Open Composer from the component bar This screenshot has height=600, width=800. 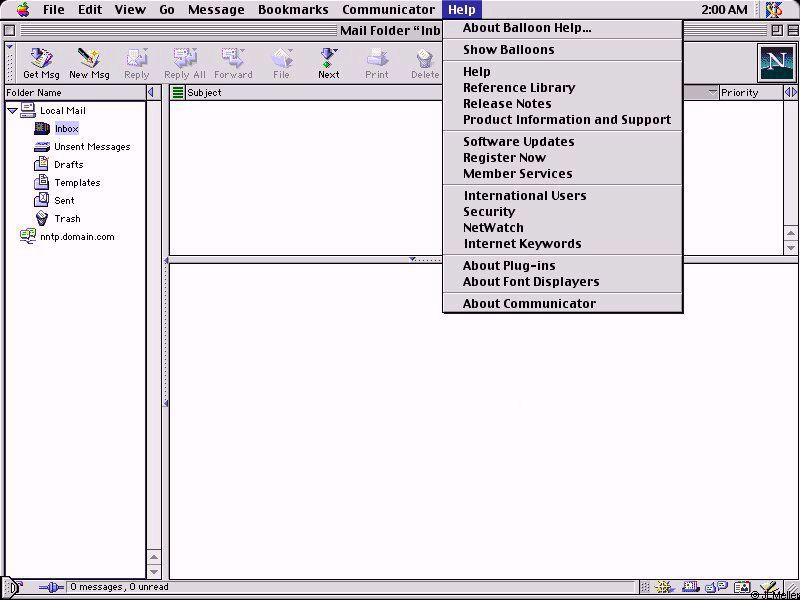tap(770, 587)
